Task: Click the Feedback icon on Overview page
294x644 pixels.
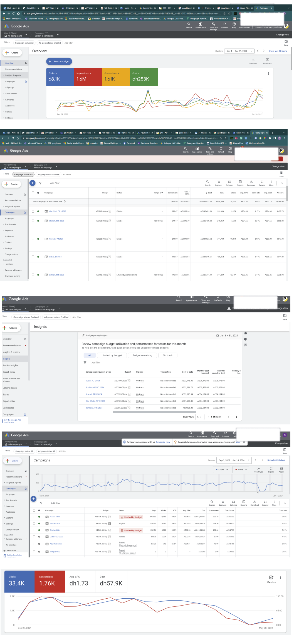Action: point(267,60)
